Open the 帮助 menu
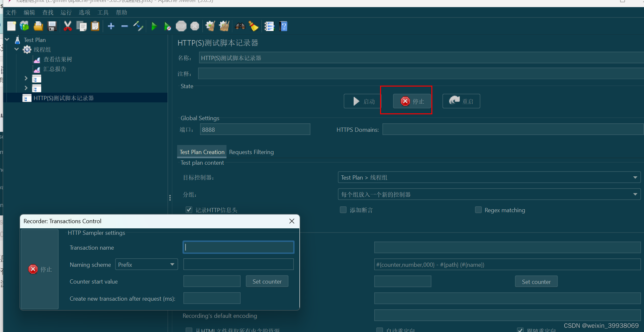 click(121, 13)
